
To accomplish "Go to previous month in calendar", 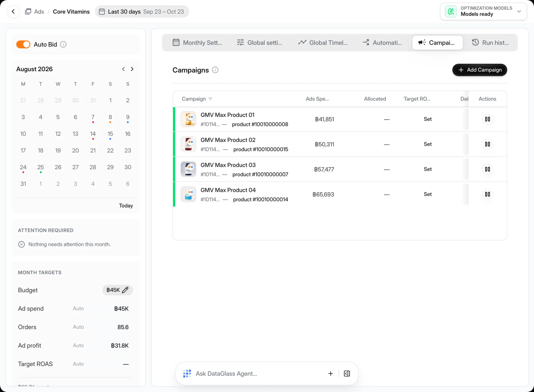I will (x=123, y=69).
